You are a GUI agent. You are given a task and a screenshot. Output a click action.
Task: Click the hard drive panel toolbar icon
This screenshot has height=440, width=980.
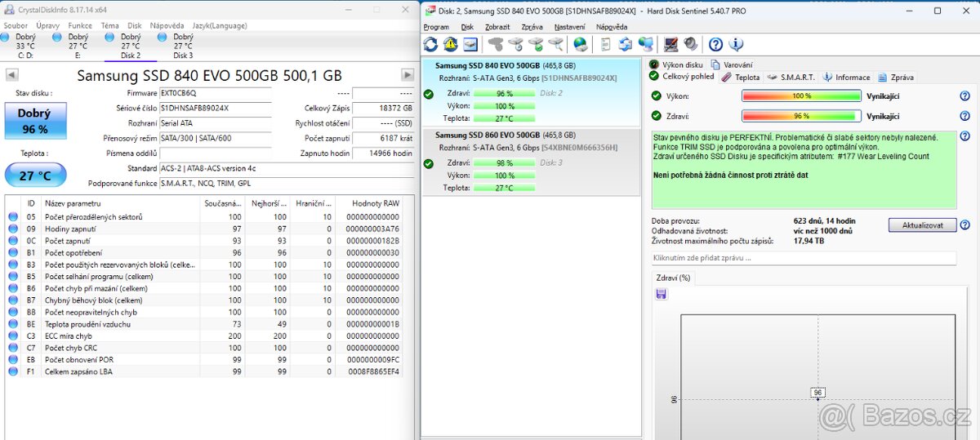(x=470, y=44)
